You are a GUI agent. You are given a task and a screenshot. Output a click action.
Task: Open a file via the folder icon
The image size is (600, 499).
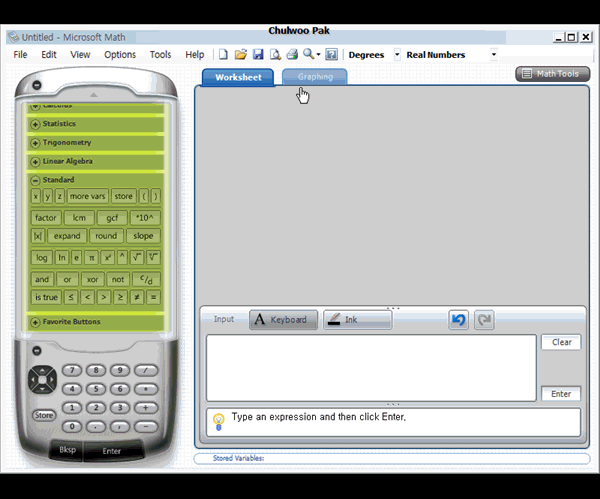point(241,55)
